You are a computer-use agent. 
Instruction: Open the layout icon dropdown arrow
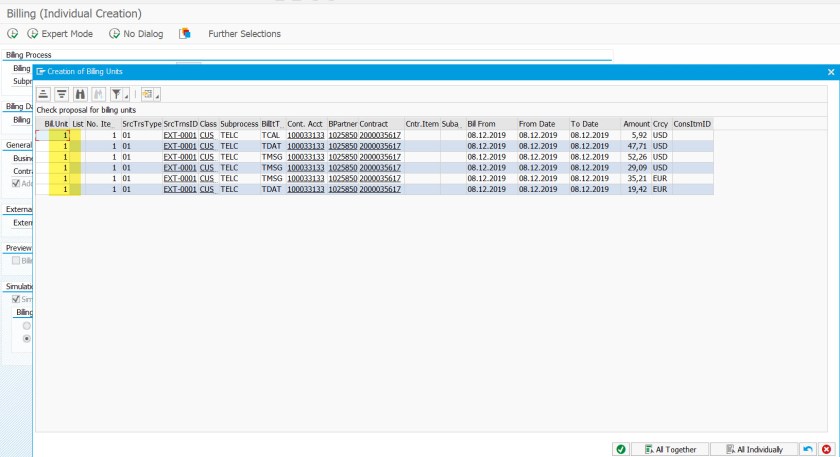coord(158,95)
